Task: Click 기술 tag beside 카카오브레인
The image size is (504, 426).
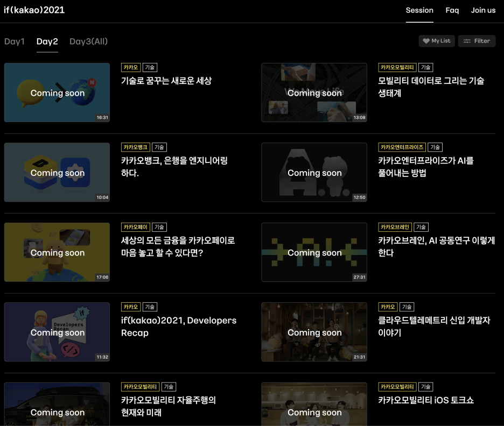Action: [x=421, y=227]
